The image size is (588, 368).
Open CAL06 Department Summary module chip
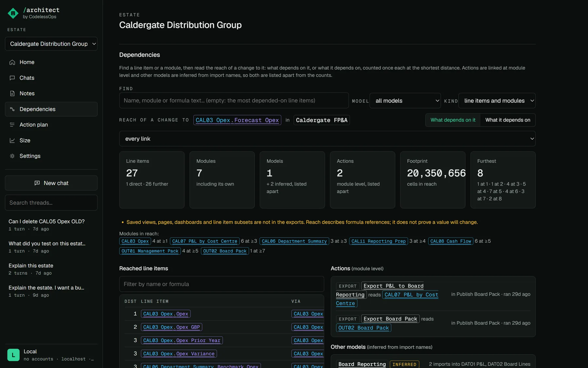294,241
